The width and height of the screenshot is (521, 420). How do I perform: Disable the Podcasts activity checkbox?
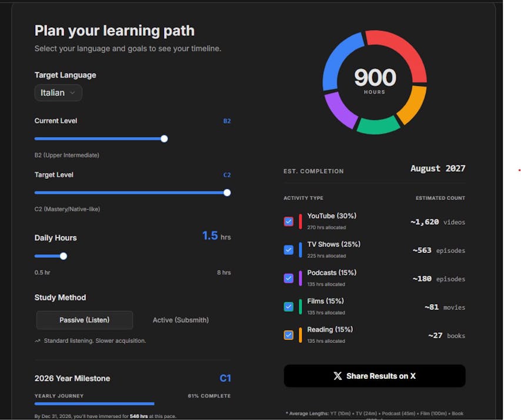(288, 278)
